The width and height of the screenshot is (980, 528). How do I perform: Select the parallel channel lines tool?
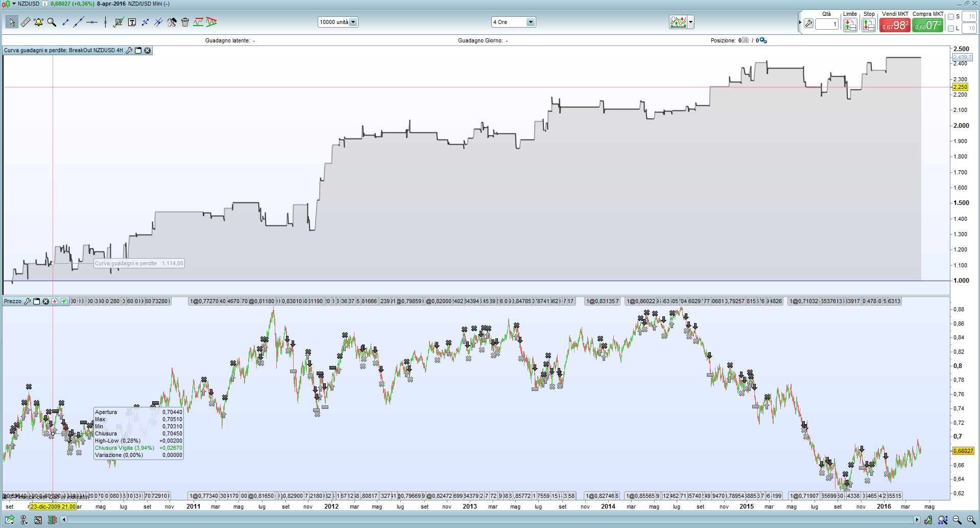[158, 22]
